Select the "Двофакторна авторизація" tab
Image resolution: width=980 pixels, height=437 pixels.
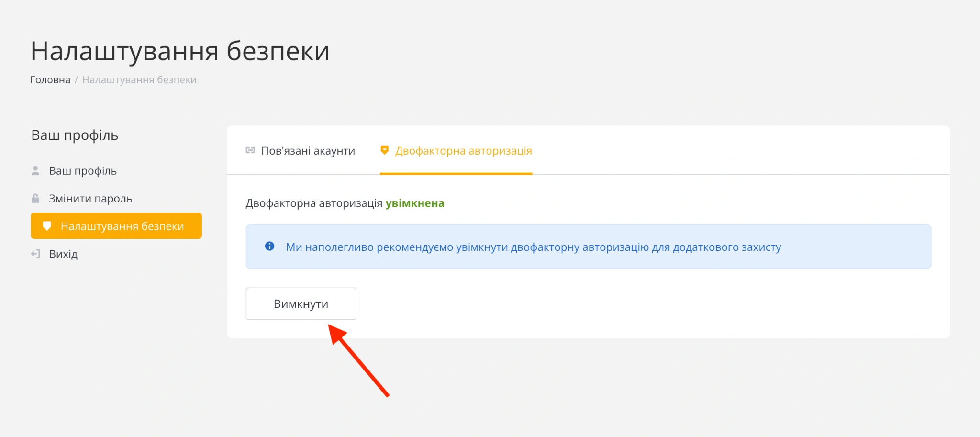463,151
